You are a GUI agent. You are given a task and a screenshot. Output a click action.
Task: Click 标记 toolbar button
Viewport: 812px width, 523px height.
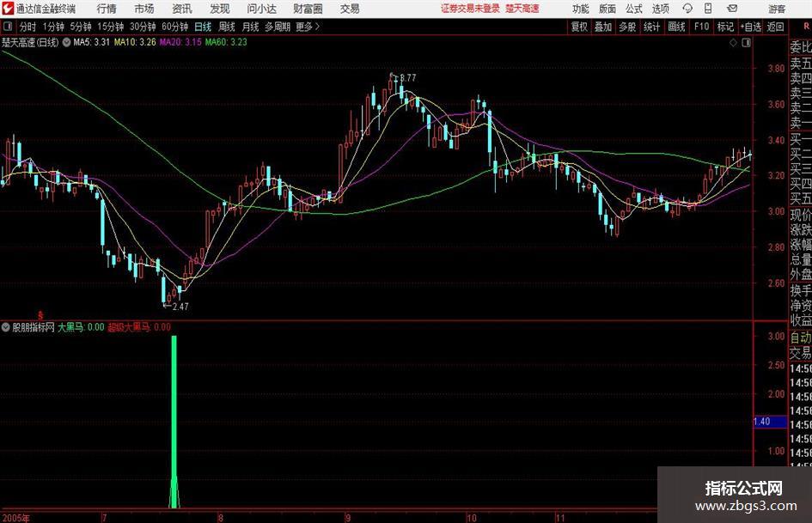tap(725, 27)
